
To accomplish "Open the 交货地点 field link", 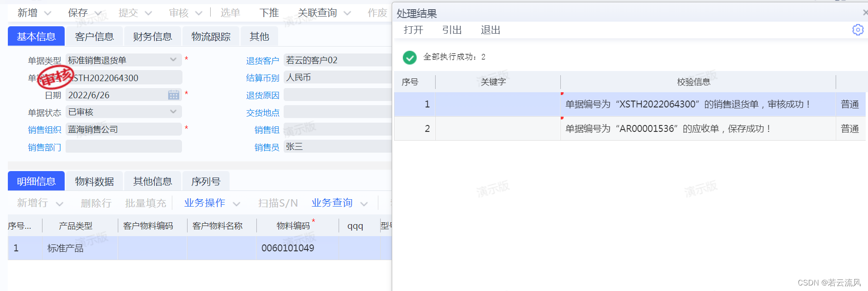I will 262,113.
